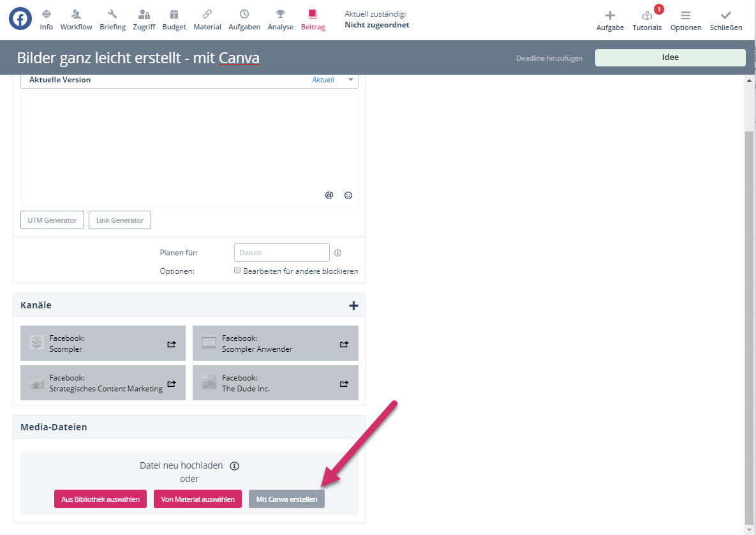This screenshot has width=756, height=535.
Task: Show info next to Datum field
Action: [x=338, y=253]
